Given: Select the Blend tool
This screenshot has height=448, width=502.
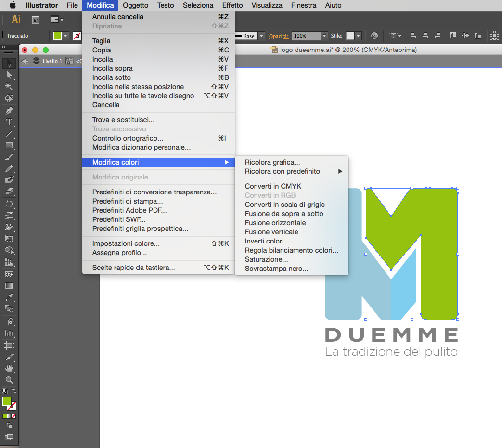Looking at the screenshot, I should [x=9, y=309].
